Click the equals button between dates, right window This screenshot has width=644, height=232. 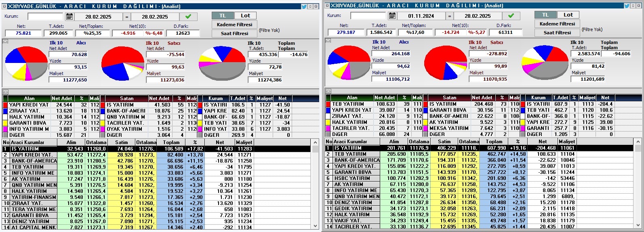[449, 16]
